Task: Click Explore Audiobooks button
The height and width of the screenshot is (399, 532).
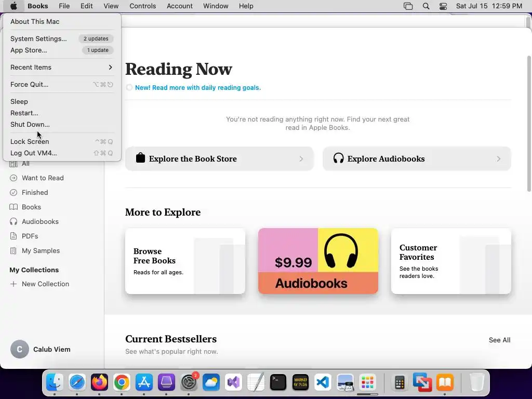Action: point(417,159)
